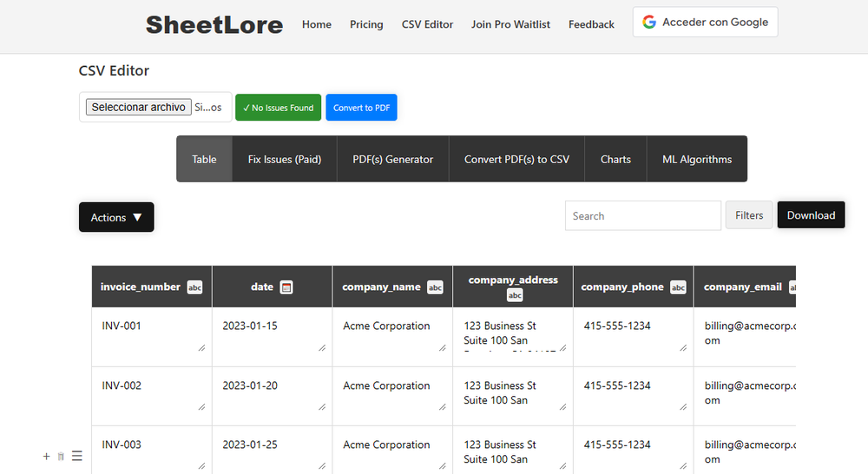
Task: Click abc type icon on company_address column
Action: [515, 296]
